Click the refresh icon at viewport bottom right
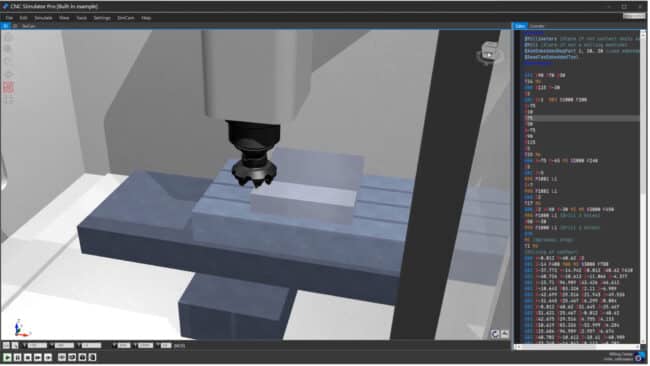650x366 pixels. pos(495,334)
